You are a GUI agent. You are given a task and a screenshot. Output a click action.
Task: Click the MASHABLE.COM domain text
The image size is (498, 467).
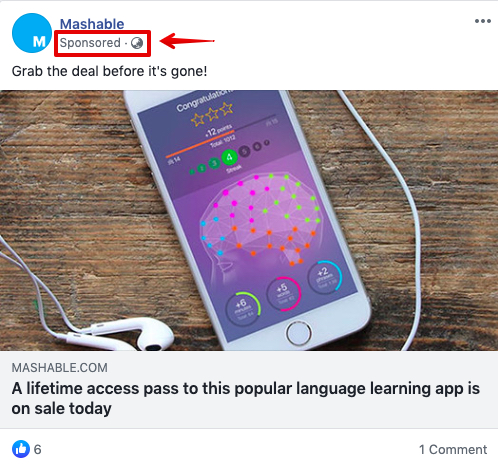[x=60, y=368]
